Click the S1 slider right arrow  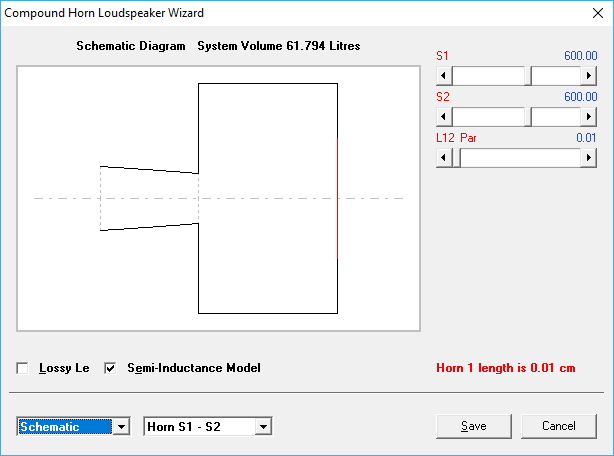pos(589,76)
